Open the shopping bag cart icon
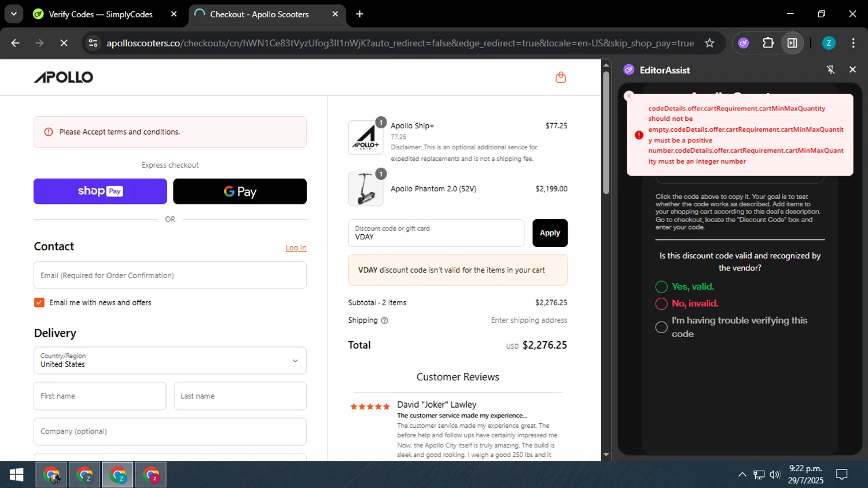Image resolution: width=868 pixels, height=488 pixels. pos(560,77)
